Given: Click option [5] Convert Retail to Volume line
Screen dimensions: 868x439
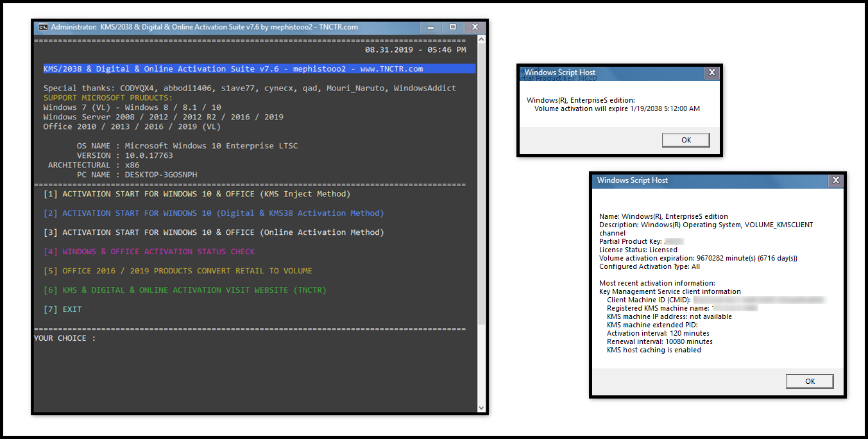Looking at the screenshot, I should coord(178,271).
